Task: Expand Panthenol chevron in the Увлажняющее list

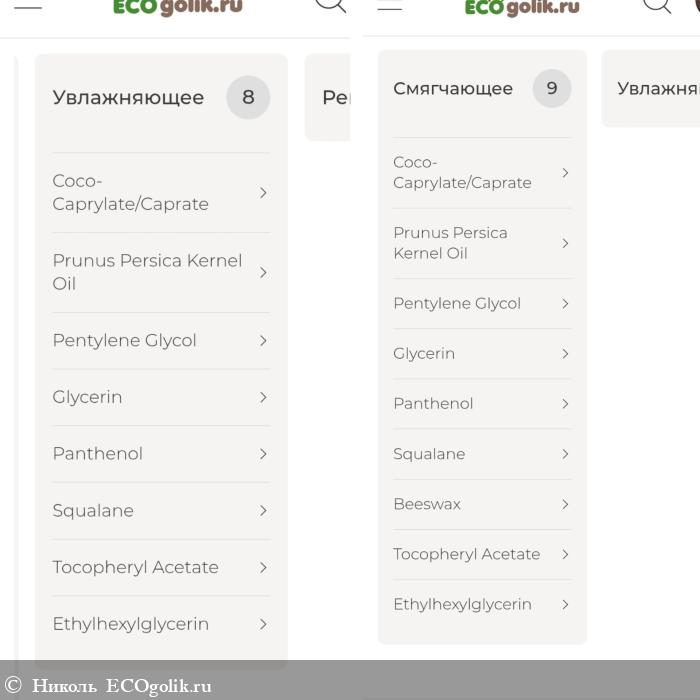Action: tap(263, 454)
